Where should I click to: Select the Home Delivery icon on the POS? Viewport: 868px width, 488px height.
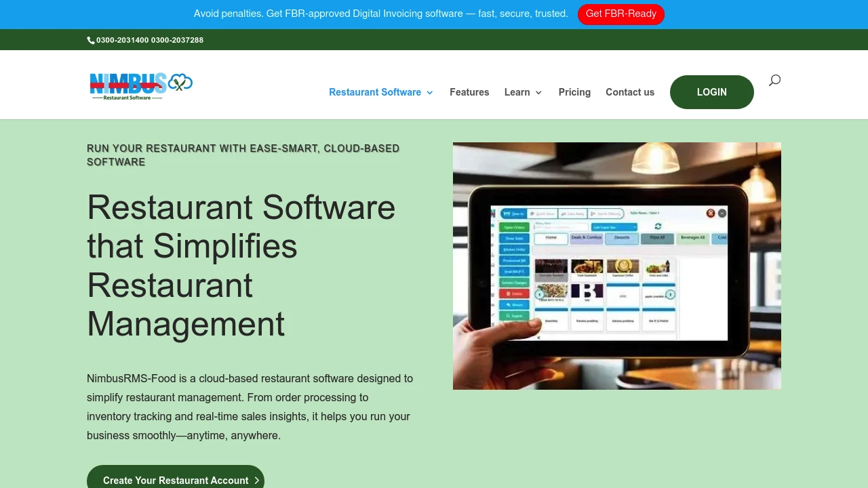[593, 213]
